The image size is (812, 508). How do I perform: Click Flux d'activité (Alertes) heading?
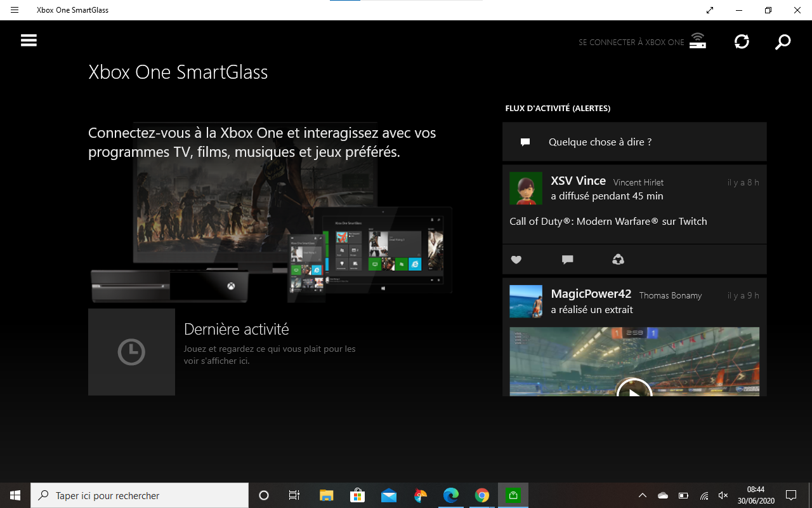558,109
